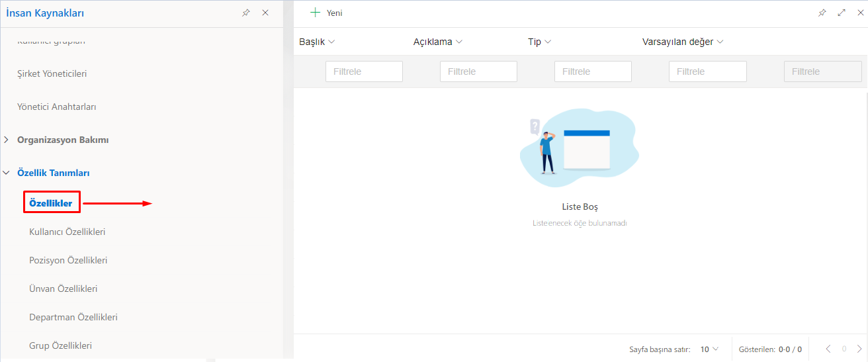Pin the list panel on the right
The height and width of the screenshot is (362, 868).
(x=822, y=13)
